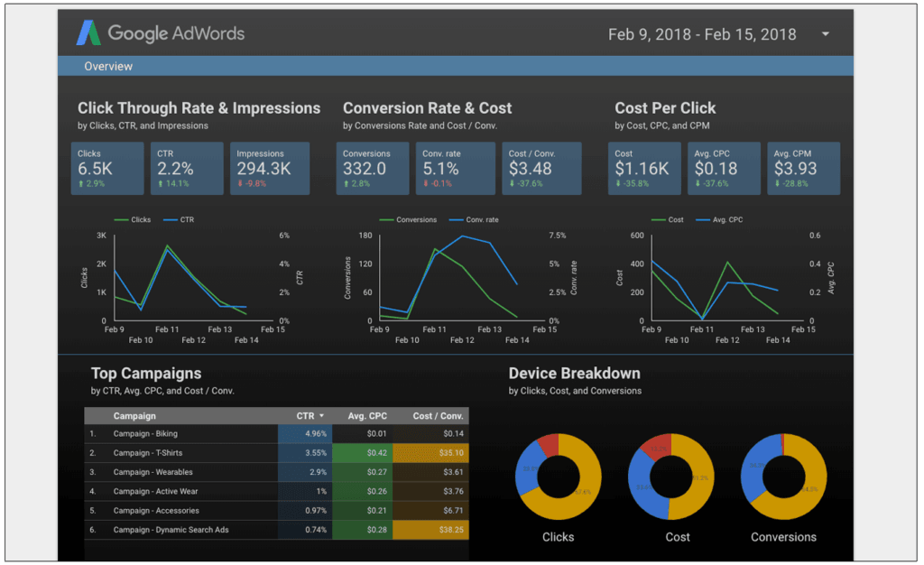Click the Cost Per Click heading

665,108
